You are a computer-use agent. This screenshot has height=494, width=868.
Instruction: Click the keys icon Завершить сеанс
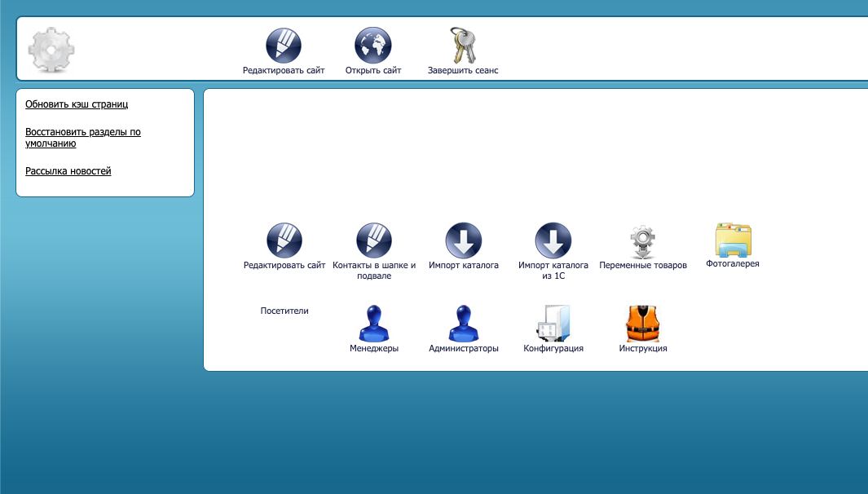tap(463, 46)
